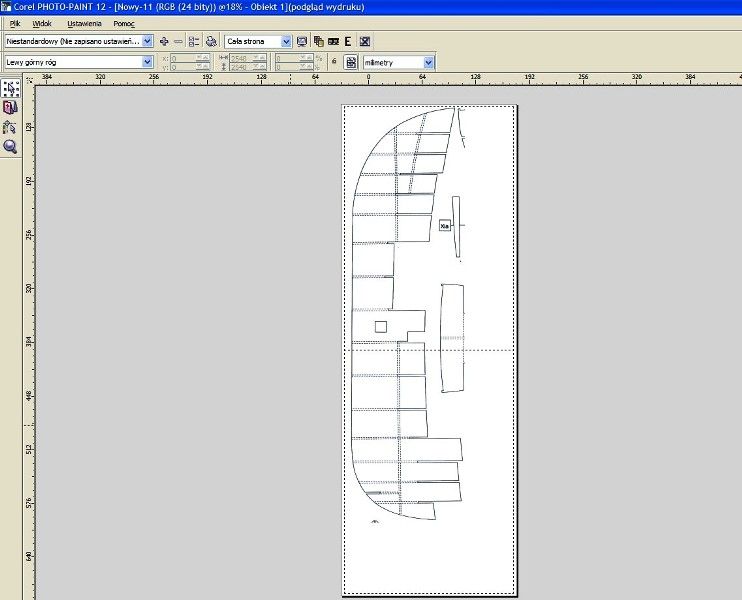
Task: Select the Marks Placement tool
Action: coord(11,127)
